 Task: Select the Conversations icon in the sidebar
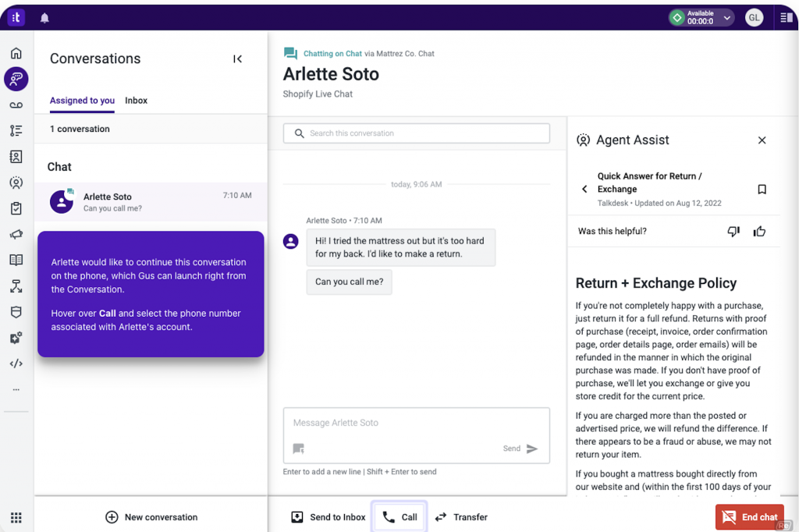pyautogui.click(x=16, y=79)
